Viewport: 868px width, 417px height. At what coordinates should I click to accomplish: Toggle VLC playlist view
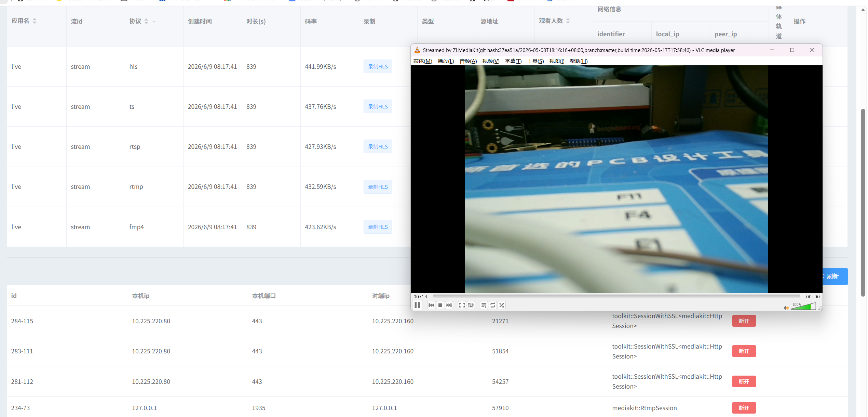[484, 305]
